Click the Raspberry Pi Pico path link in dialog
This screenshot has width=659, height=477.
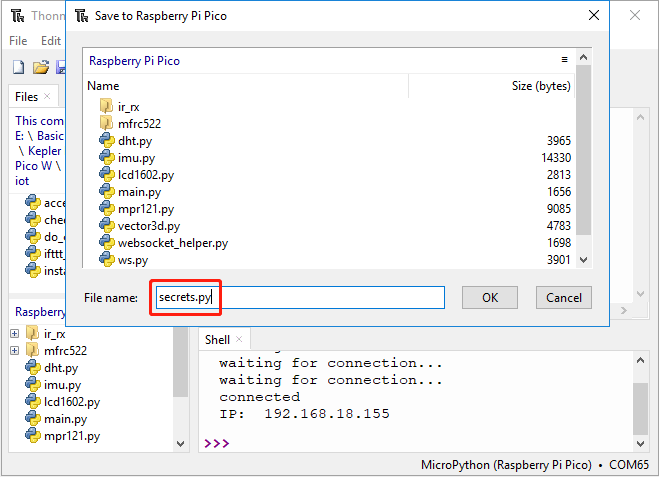pos(134,61)
